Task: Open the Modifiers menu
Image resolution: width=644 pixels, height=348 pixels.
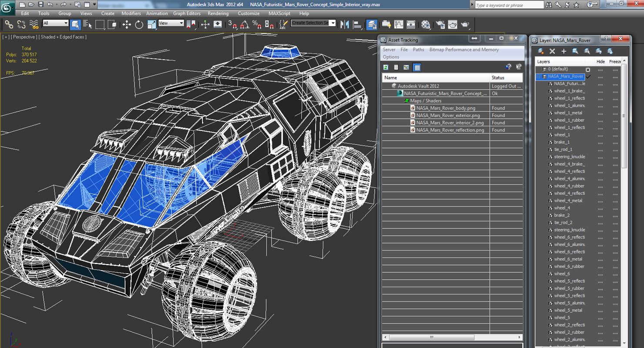Action: pyautogui.click(x=131, y=13)
